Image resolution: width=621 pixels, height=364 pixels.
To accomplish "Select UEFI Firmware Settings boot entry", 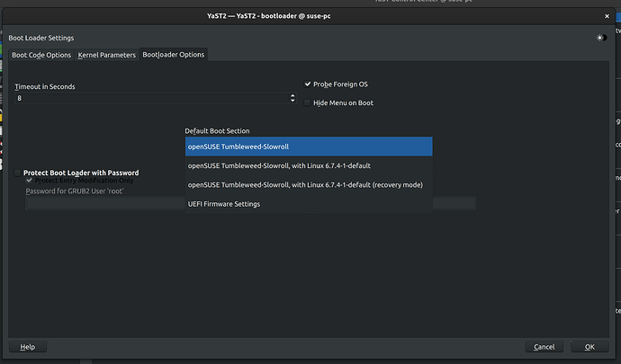I will 309,204.
